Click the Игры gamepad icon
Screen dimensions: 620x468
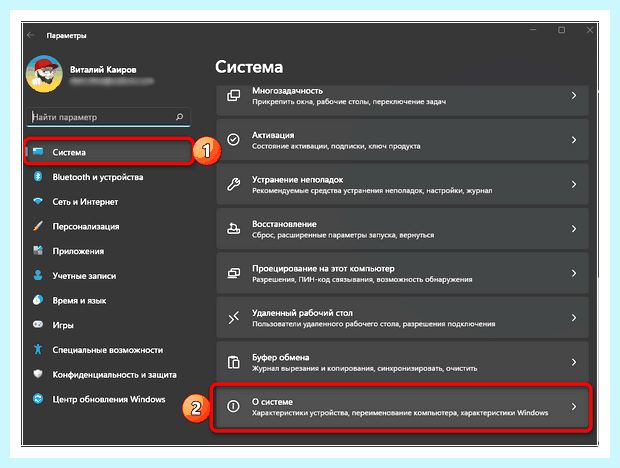coord(38,325)
